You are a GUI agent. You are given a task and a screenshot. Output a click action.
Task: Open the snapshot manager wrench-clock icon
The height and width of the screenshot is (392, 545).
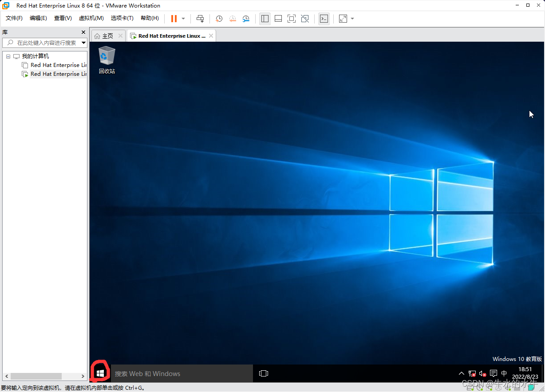click(246, 19)
